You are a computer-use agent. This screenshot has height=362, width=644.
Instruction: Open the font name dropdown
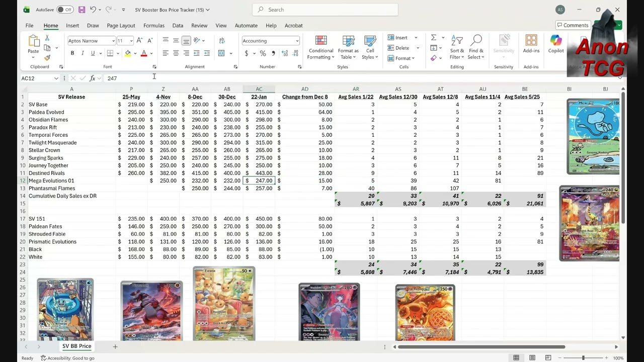(113, 41)
